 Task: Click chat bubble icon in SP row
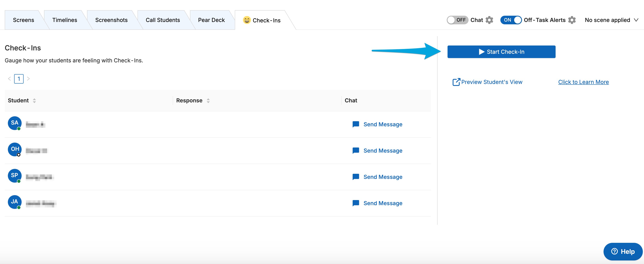pos(356,177)
